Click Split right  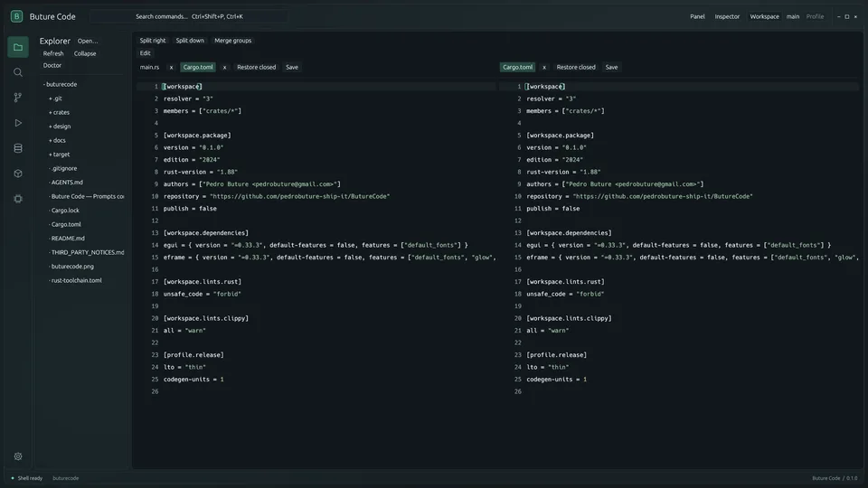click(152, 41)
